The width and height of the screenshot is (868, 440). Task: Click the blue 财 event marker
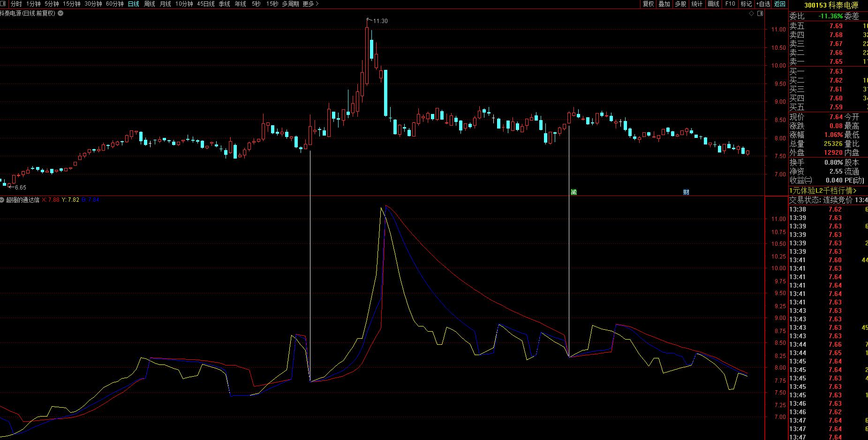click(686, 192)
